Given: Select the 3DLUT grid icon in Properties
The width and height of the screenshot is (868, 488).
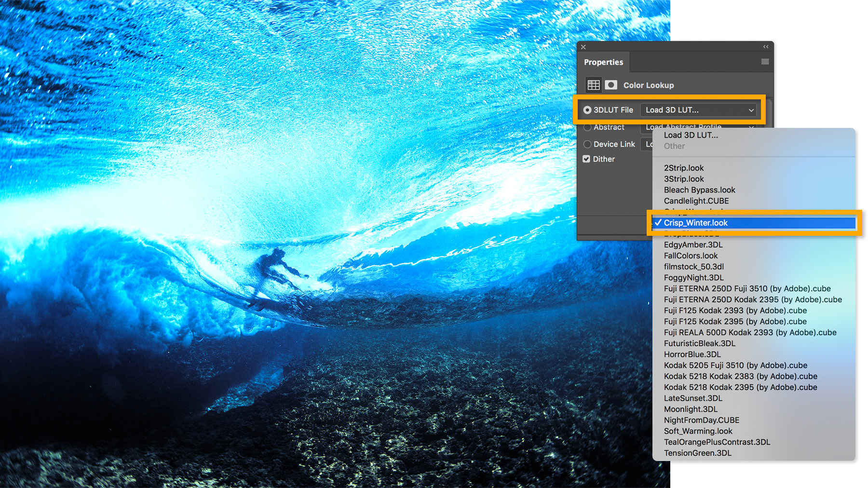Looking at the screenshot, I should pos(593,84).
